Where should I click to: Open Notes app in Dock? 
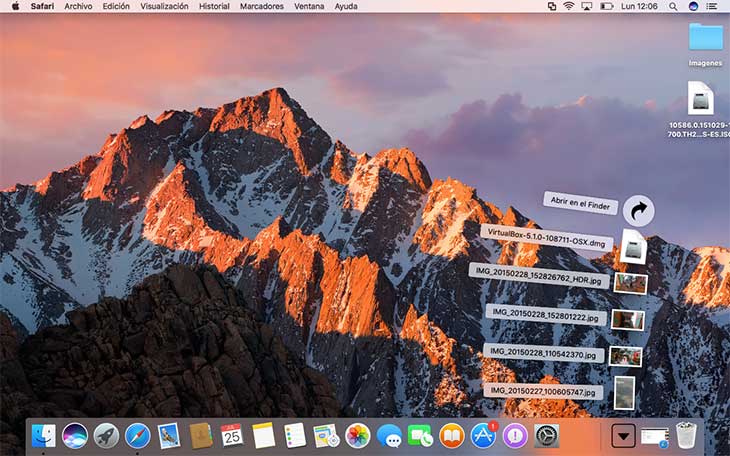(x=264, y=436)
